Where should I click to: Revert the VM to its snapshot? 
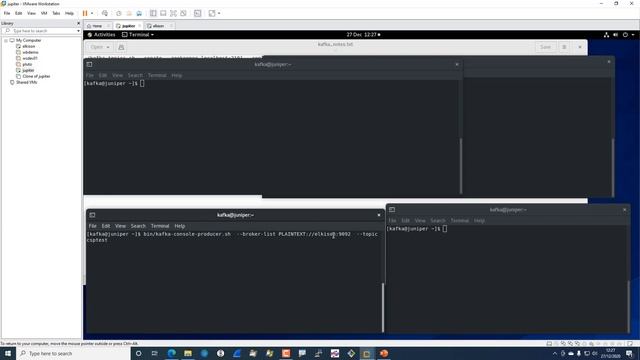tap(129, 13)
